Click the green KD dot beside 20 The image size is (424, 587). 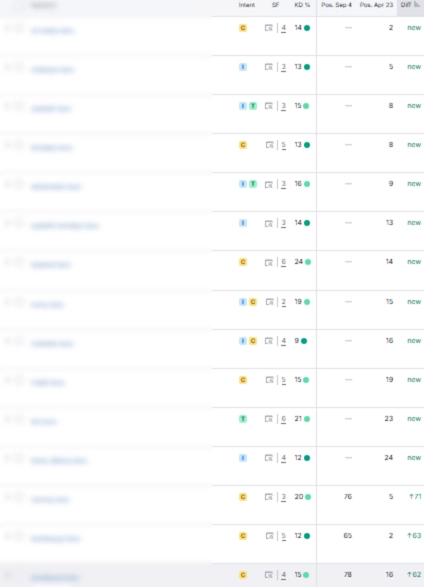point(308,497)
